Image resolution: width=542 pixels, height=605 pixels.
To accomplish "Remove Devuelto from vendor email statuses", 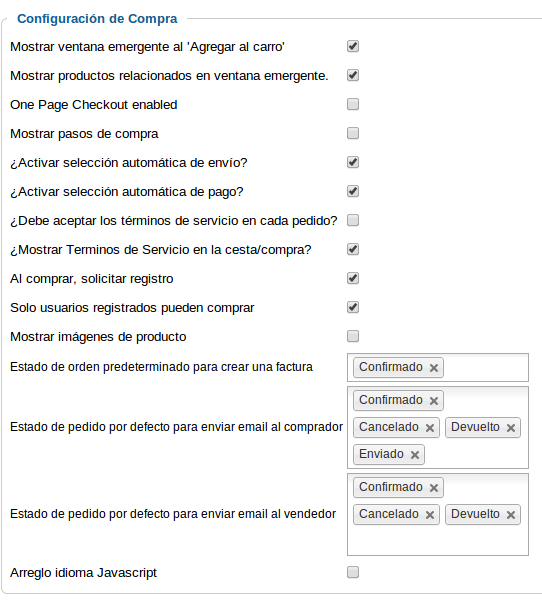I will 511,515.
